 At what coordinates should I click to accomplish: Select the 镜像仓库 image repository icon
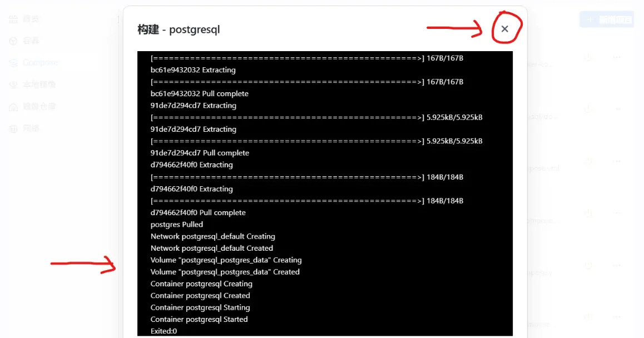coord(13,106)
